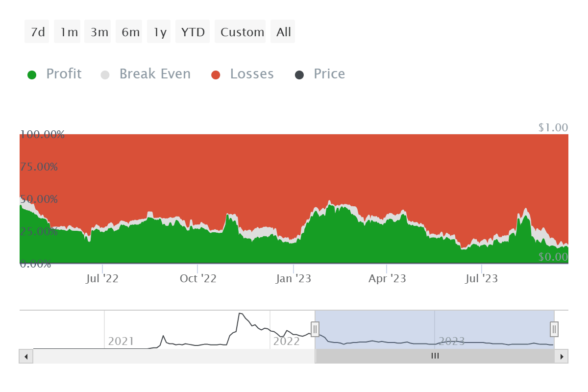The width and height of the screenshot is (588, 392).
Task: Click the YTD range button
Action: 193,31
